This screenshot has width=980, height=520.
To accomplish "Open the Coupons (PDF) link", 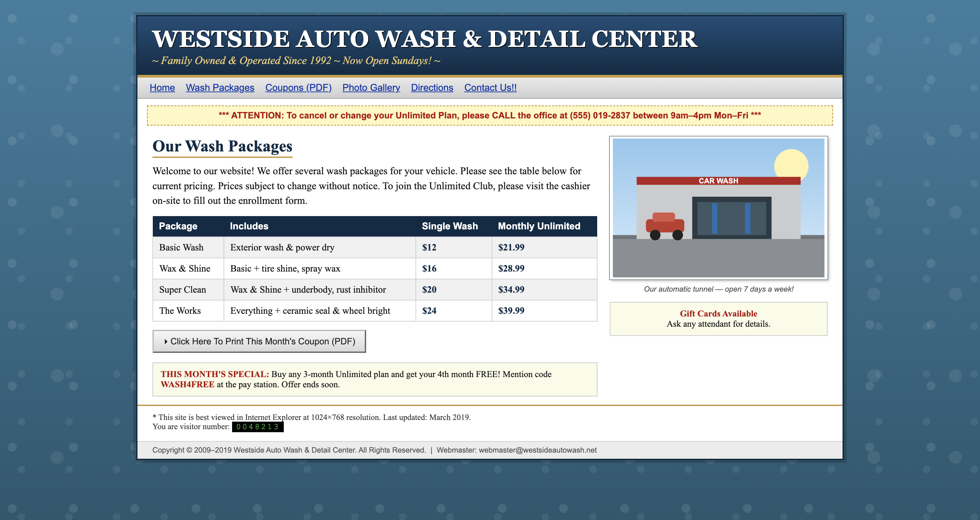I will pyautogui.click(x=298, y=87).
